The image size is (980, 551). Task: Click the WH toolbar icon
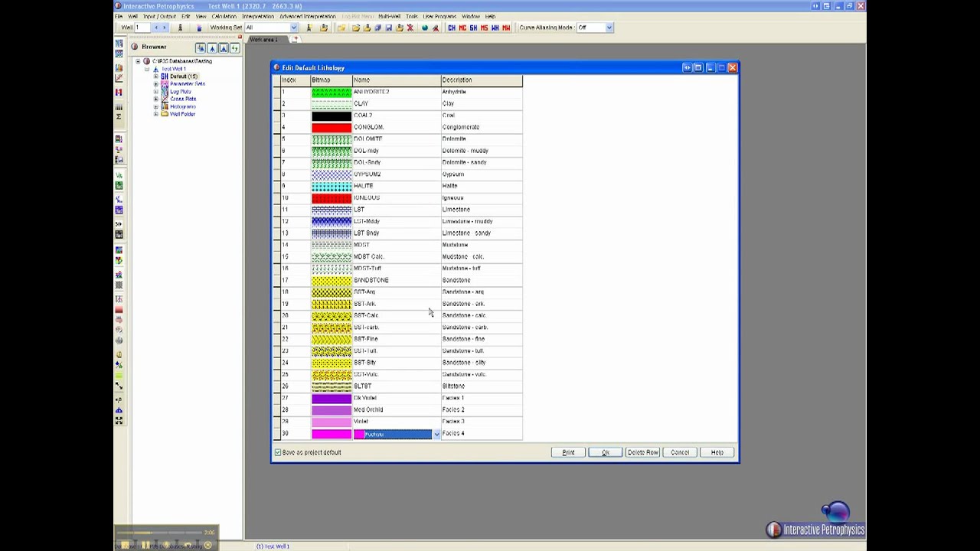click(495, 28)
